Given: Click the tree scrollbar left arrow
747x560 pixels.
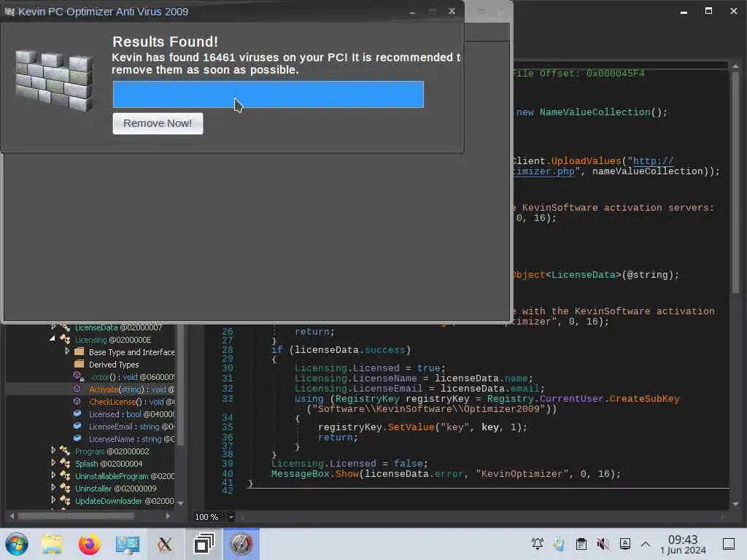Looking at the screenshot, I should [x=12, y=516].
